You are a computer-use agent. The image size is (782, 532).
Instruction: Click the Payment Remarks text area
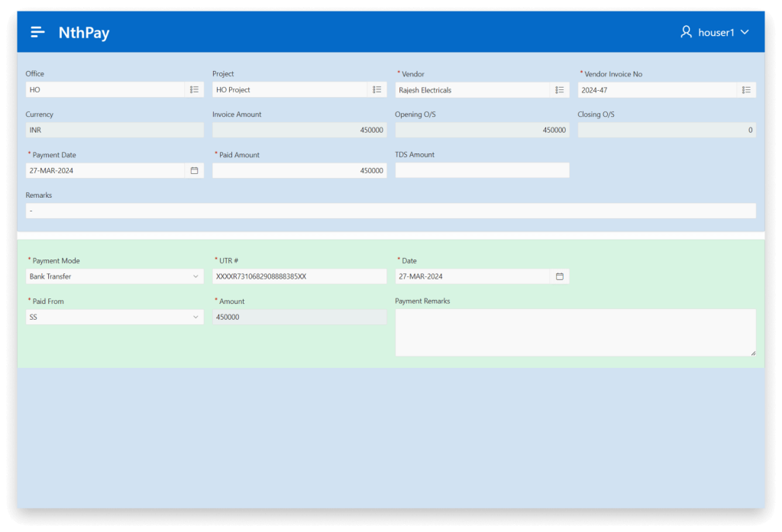point(574,332)
